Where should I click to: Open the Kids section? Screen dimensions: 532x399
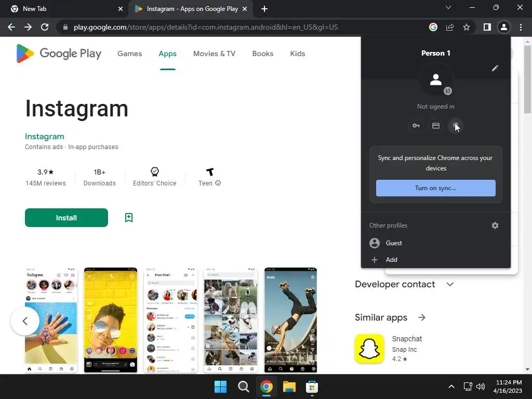pos(298,54)
